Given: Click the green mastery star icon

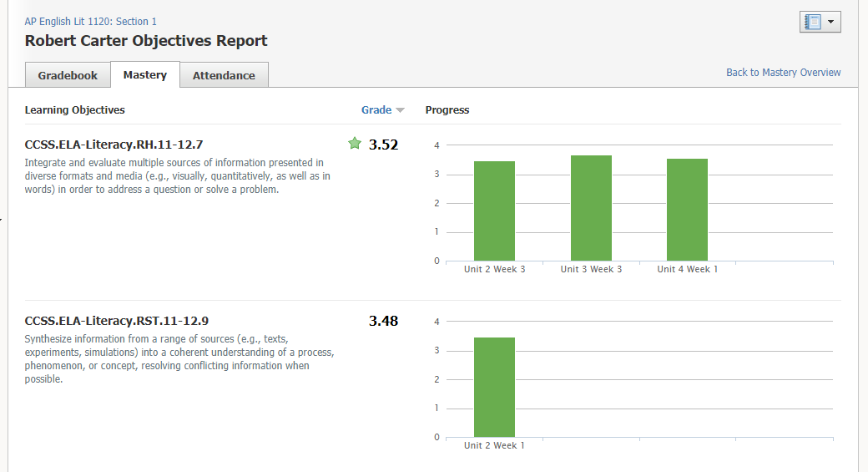Looking at the screenshot, I should (x=355, y=144).
